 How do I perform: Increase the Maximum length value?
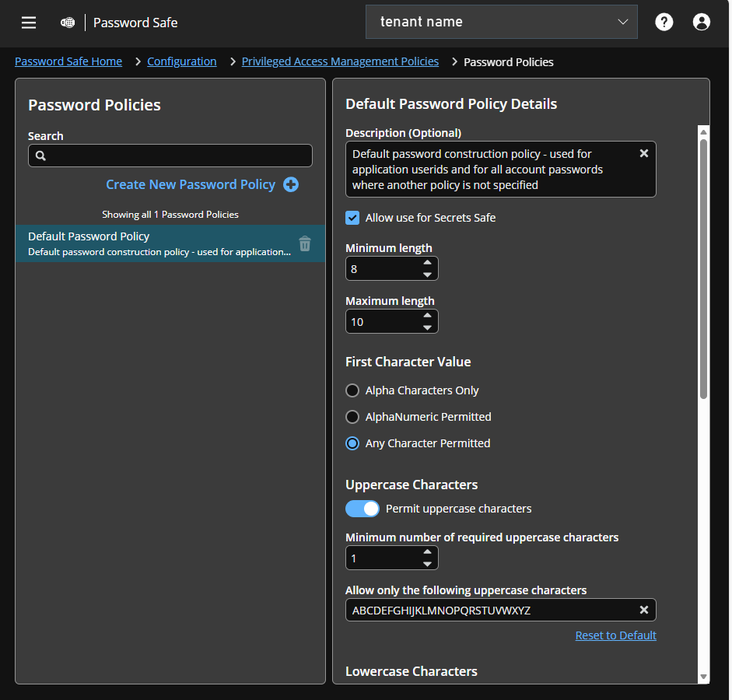click(x=427, y=316)
